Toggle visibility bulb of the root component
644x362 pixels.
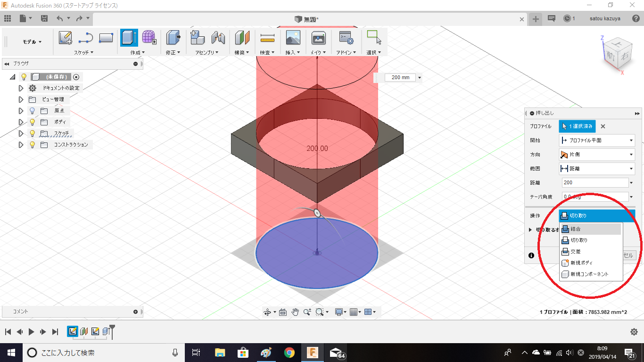[24, 77]
